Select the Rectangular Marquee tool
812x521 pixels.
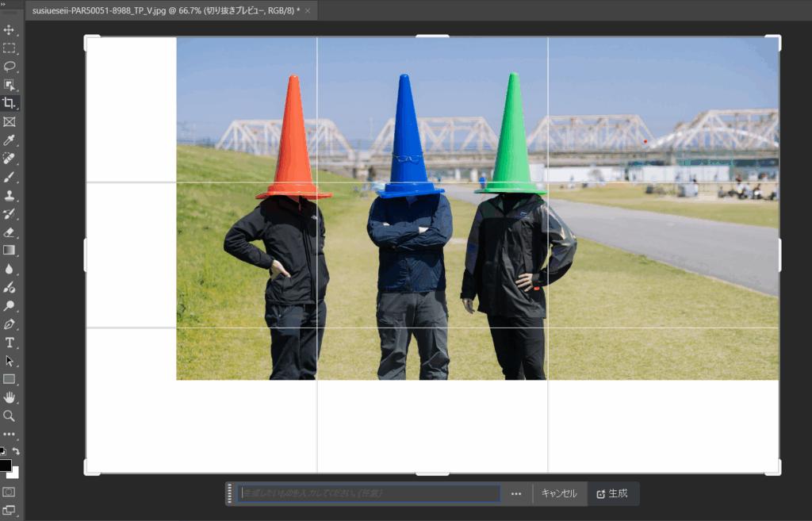[10, 48]
